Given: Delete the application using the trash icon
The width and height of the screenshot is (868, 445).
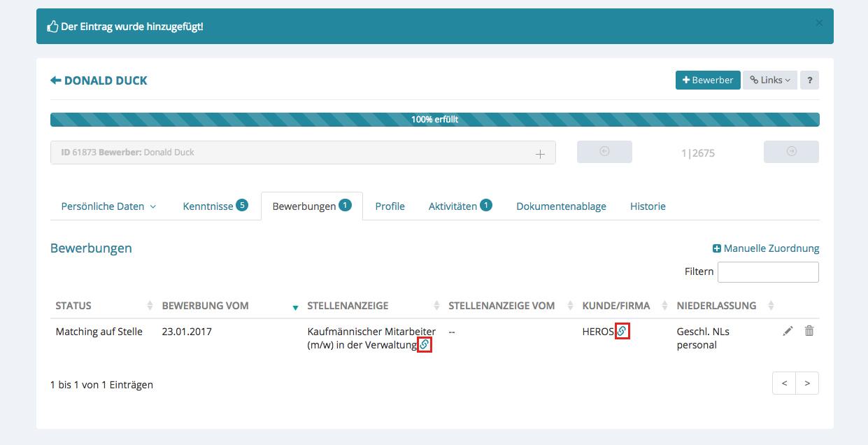Looking at the screenshot, I should (809, 331).
